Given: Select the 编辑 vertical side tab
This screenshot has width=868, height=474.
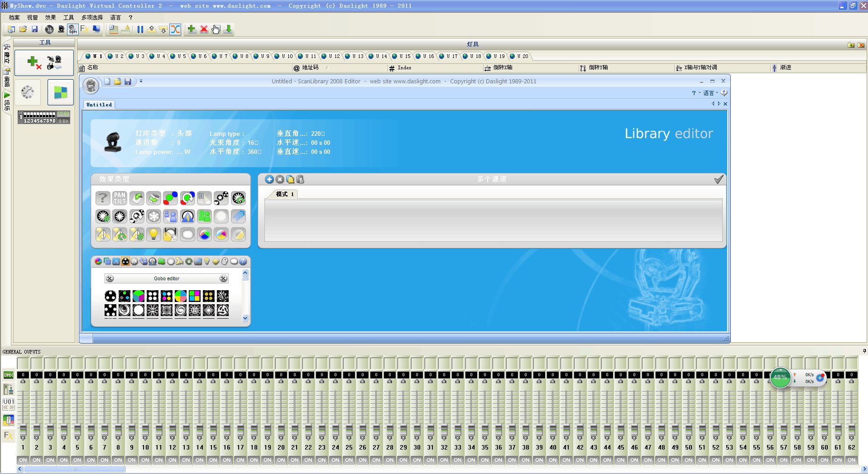Looking at the screenshot, I should [x=7, y=77].
